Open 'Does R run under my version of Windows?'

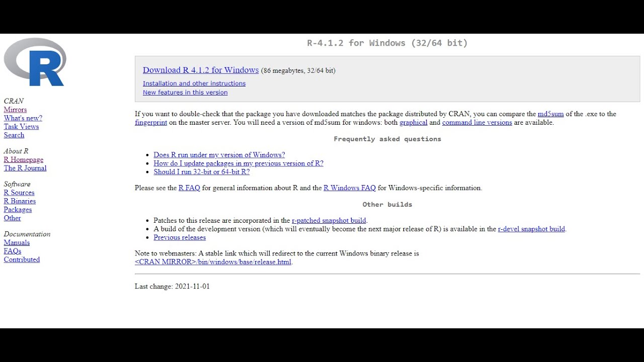tap(219, 155)
